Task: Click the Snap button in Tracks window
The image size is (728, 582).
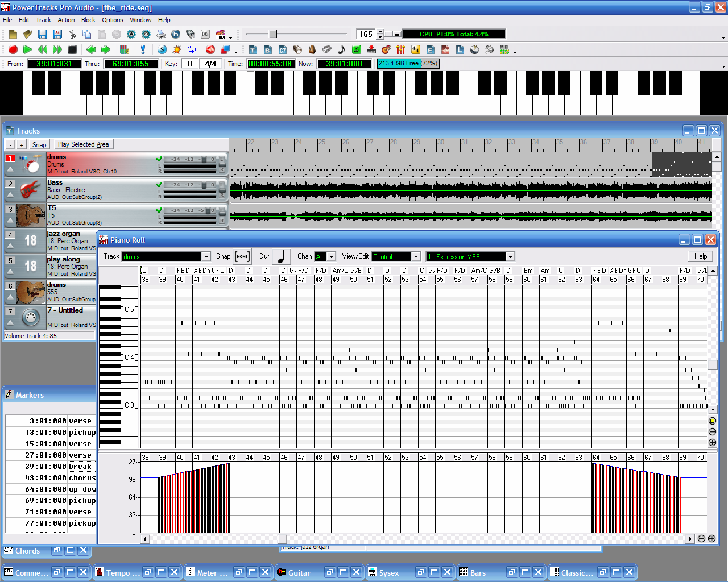Action: [39, 144]
